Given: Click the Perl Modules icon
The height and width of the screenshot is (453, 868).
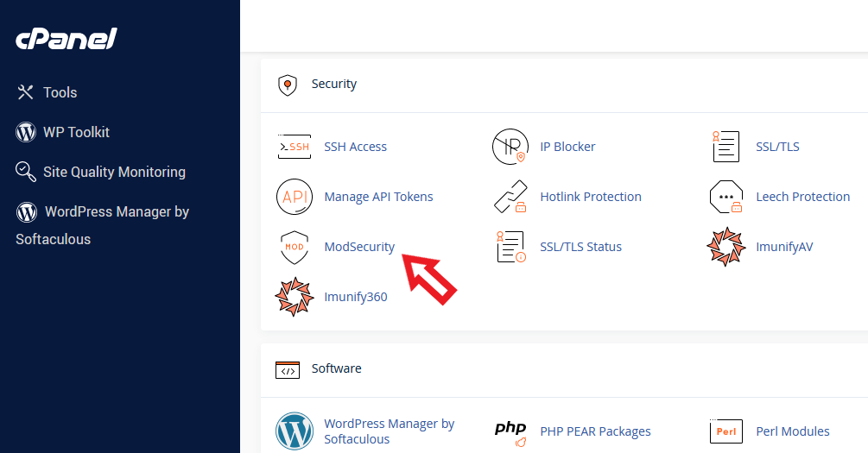Looking at the screenshot, I should (725, 431).
